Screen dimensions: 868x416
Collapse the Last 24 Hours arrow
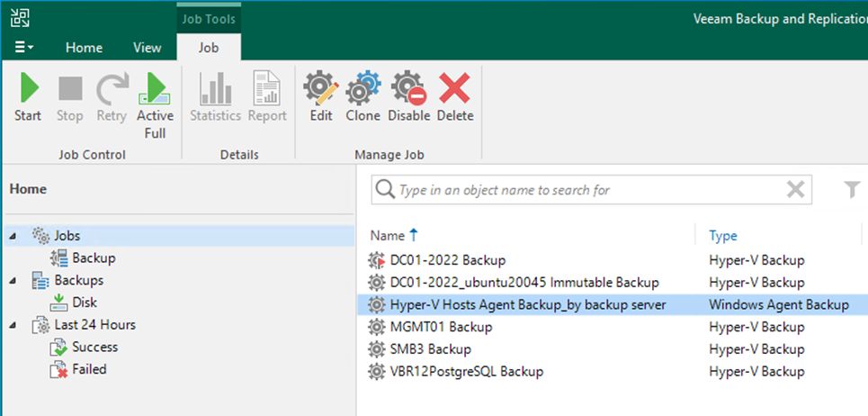[x=13, y=325]
